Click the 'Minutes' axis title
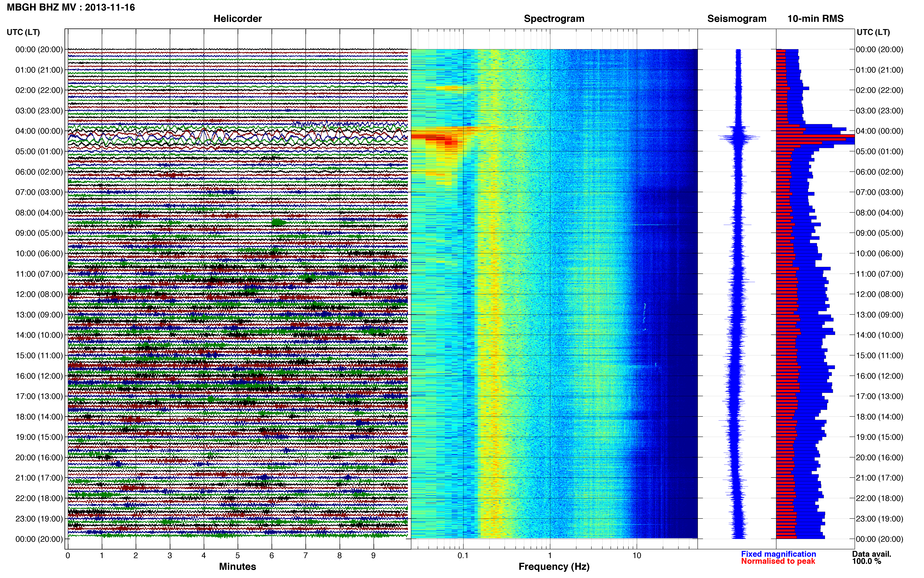The height and width of the screenshot is (578, 924). [238, 566]
